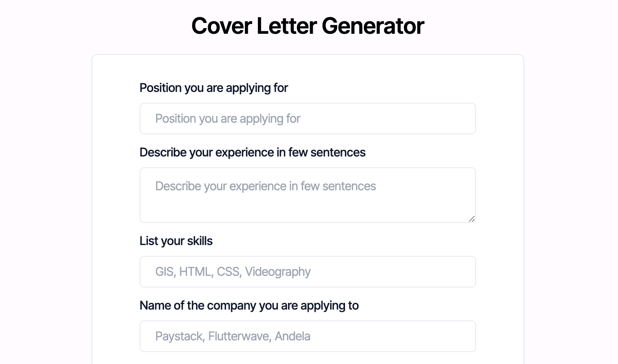Viewport: 618px width, 364px height.
Task: Click the 'List your skills' label
Action: (176, 241)
